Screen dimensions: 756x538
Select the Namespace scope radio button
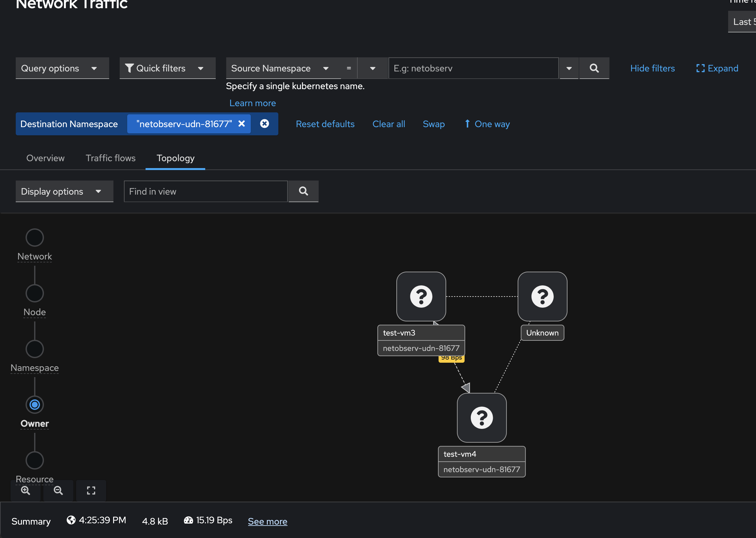tap(35, 349)
